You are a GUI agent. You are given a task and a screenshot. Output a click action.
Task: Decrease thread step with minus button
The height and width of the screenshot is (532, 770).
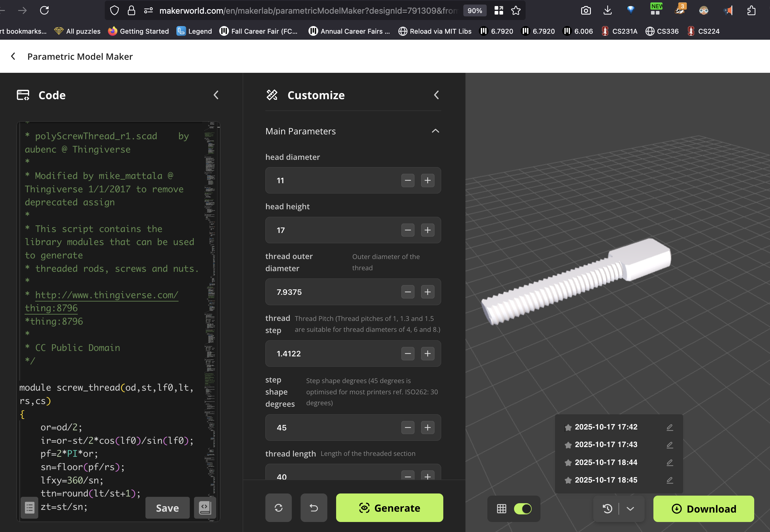[x=408, y=353]
